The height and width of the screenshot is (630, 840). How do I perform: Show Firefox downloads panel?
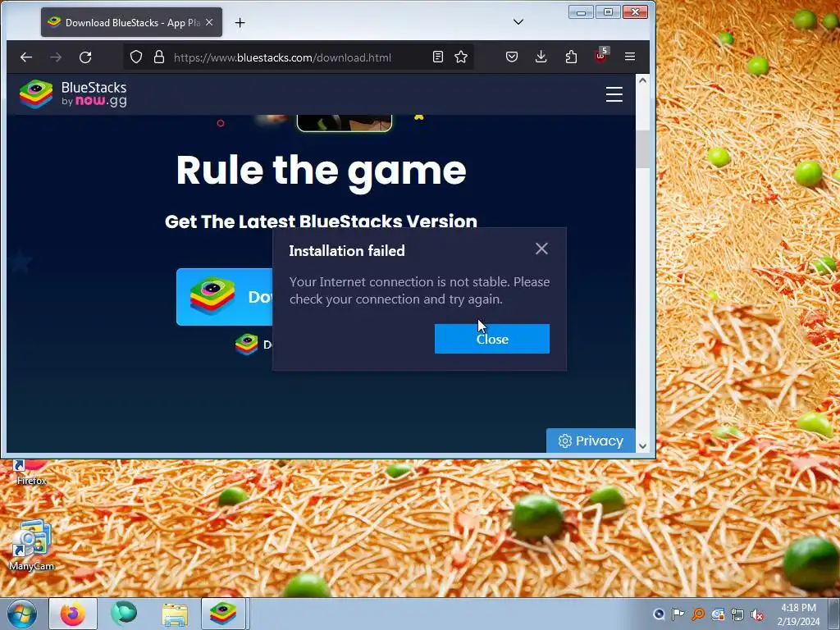pyautogui.click(x=541, y=57)
